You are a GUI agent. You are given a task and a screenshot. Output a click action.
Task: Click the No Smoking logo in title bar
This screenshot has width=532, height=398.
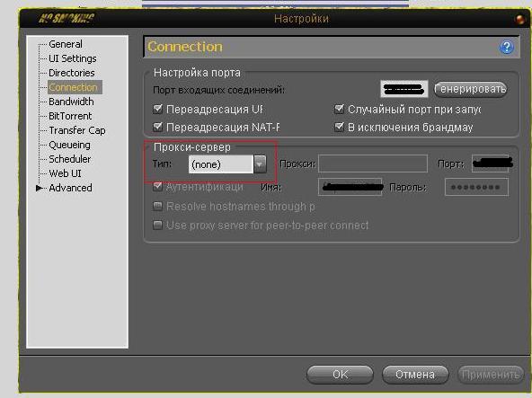66,18
